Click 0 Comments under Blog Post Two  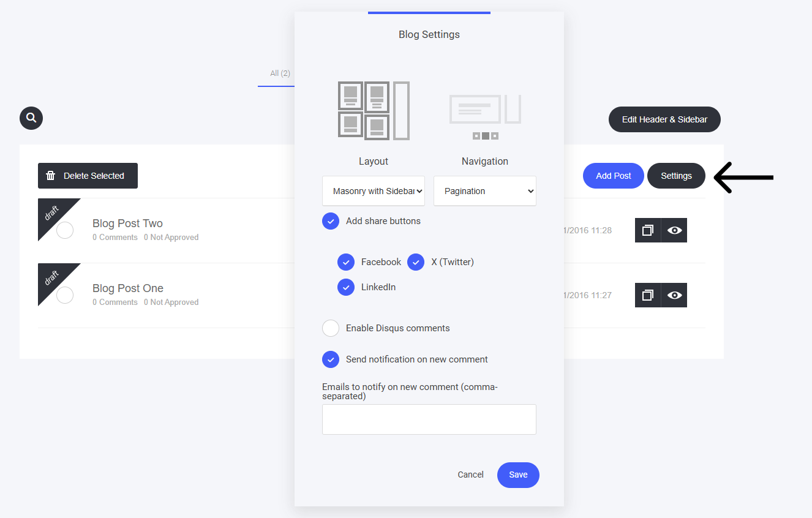[115, 238]
